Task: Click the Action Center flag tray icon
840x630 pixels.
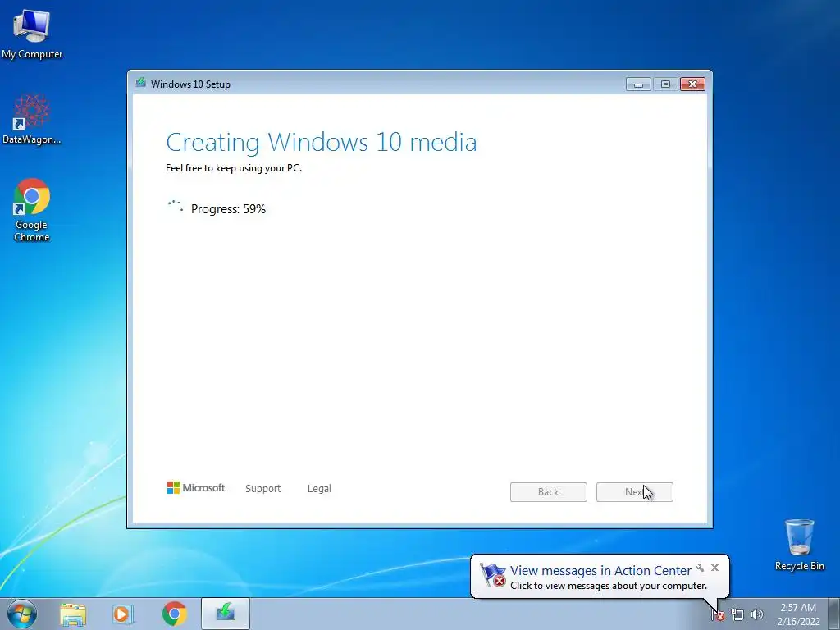Action: [717, 614]
